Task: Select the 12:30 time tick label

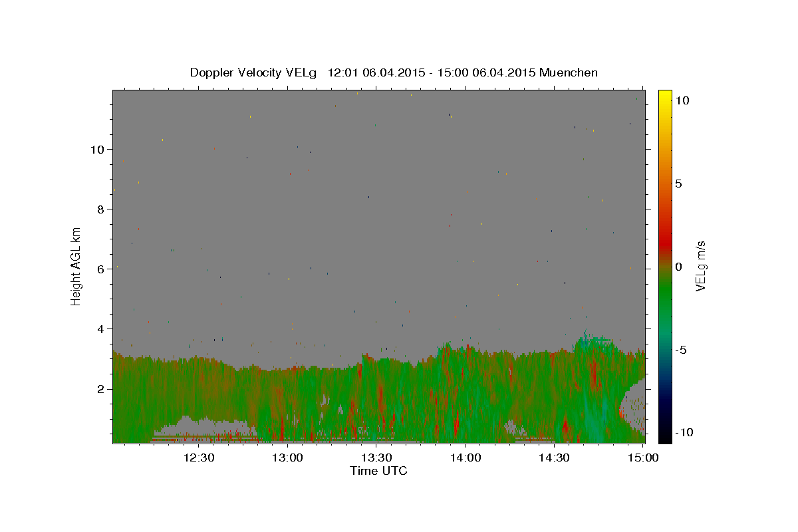Action: pos(199,458)
